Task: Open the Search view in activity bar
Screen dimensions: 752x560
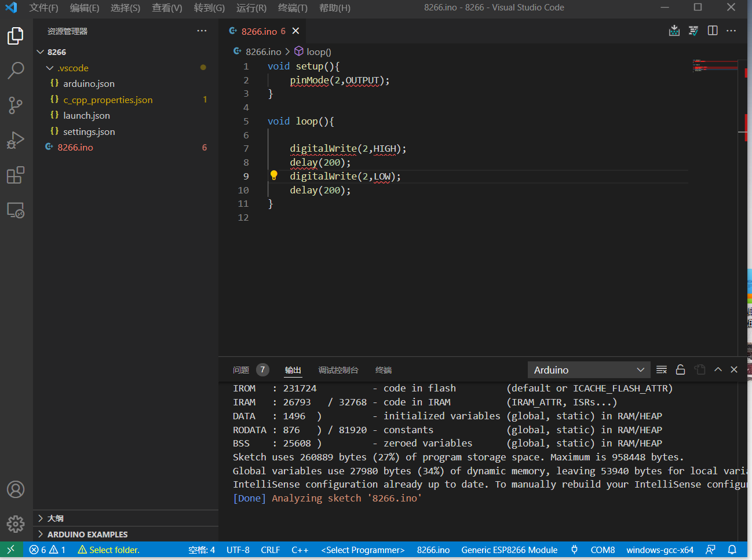Action: (16, 71)
